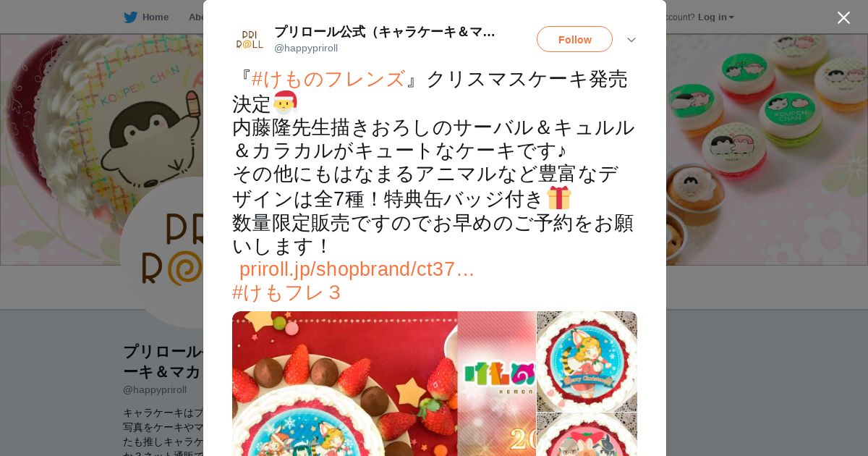
Task: Open the #けもフレ３ hashtag
Action: coord(286,292)
